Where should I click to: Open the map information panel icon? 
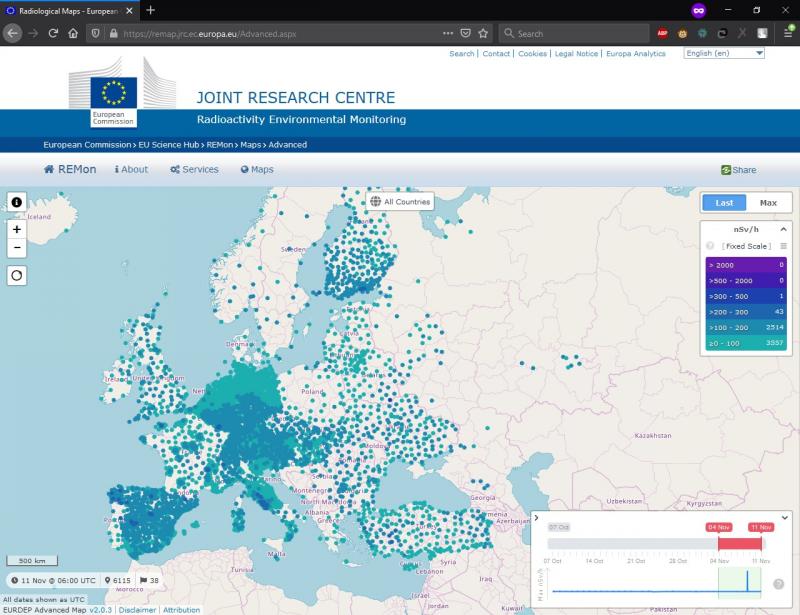pos(16,202)
